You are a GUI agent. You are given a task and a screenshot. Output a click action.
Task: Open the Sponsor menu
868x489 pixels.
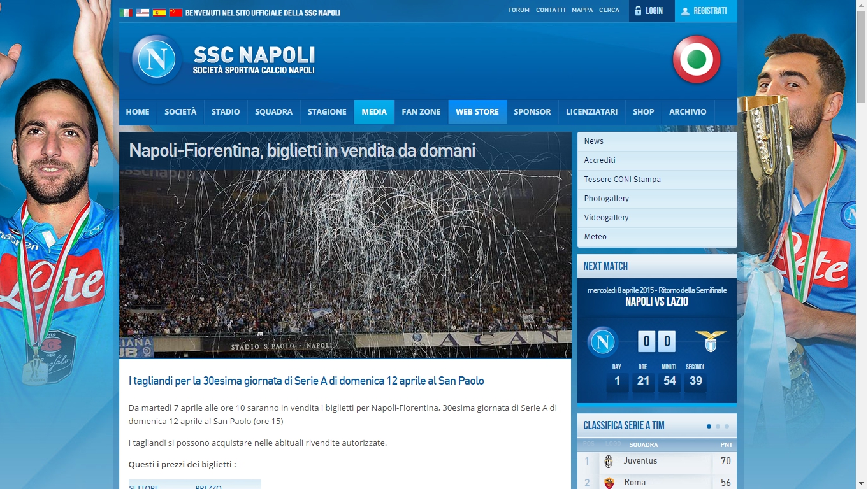[532, 112]
